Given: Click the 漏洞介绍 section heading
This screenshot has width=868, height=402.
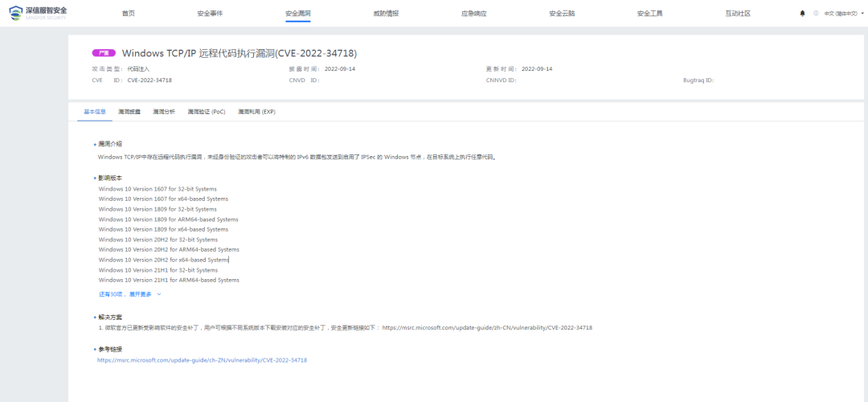Looking at the screenshot, I should (x=110, y=144).
